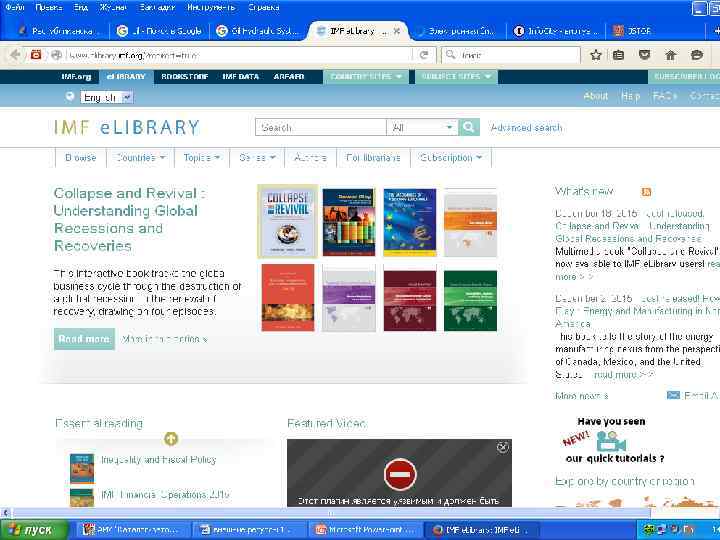720x540 pixels.
Task: Click the Help link in header
Action: 630,96
